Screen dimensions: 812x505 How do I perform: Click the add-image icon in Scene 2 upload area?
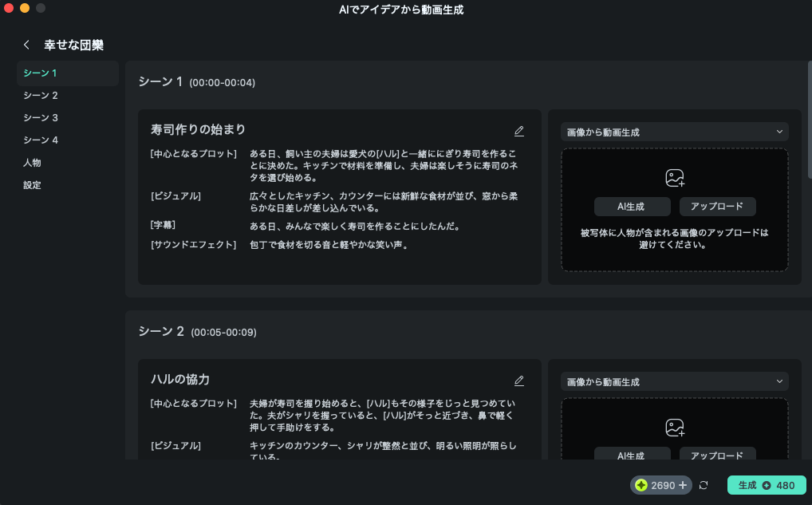675,428
